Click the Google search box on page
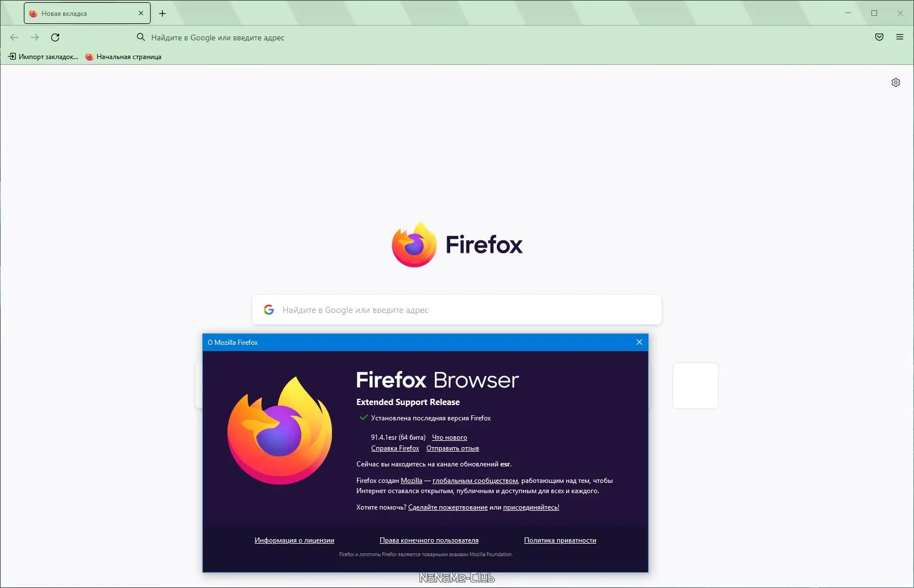 [457, 310]
